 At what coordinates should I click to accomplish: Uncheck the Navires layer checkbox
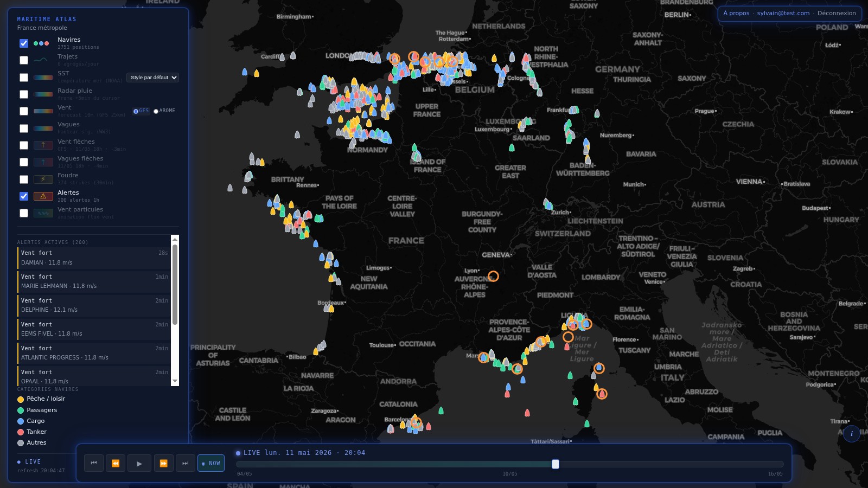tap(24, 43)
